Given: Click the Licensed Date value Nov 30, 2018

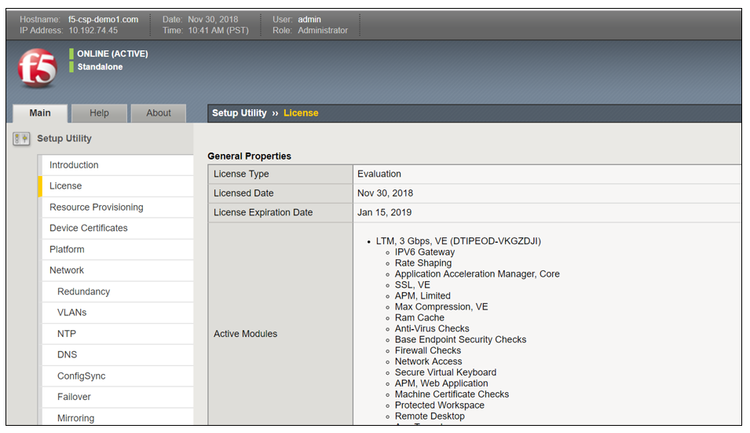Looking at the screenshot, I should [x=547, y=193].
